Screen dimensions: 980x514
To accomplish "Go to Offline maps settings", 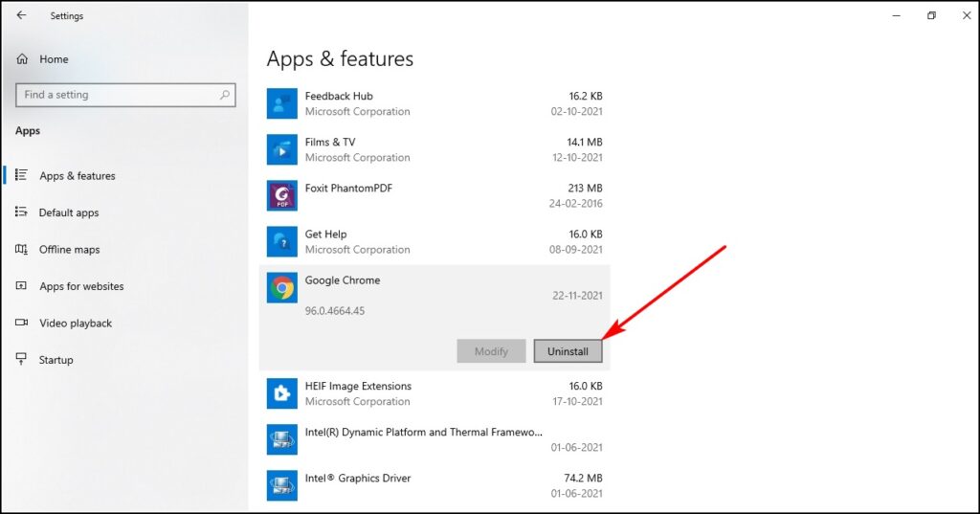I will tap(69, 250).
